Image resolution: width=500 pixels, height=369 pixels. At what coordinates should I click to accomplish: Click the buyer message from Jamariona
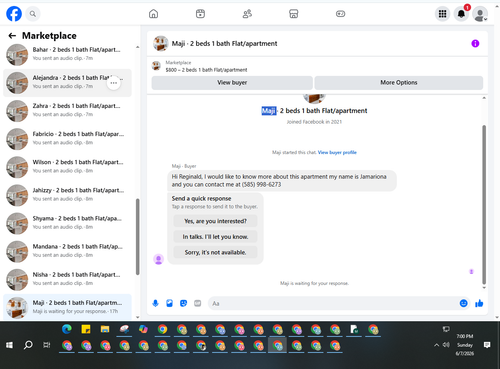pyautogui.click(x=282, y=181)
